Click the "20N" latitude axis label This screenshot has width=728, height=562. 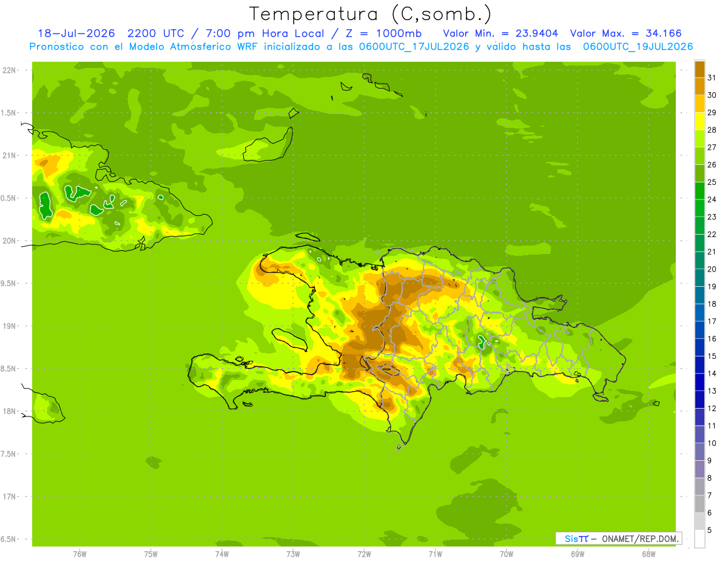(9, 241)
